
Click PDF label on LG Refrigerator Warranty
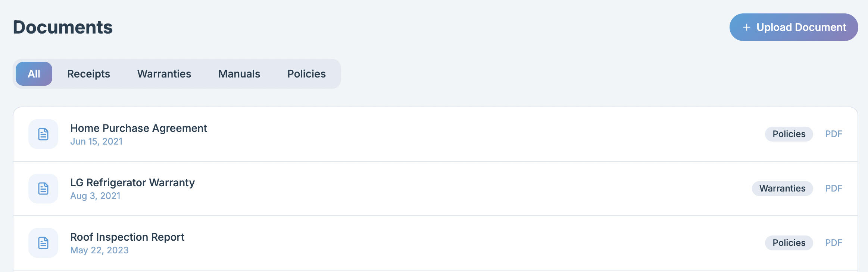pos(833,189)
